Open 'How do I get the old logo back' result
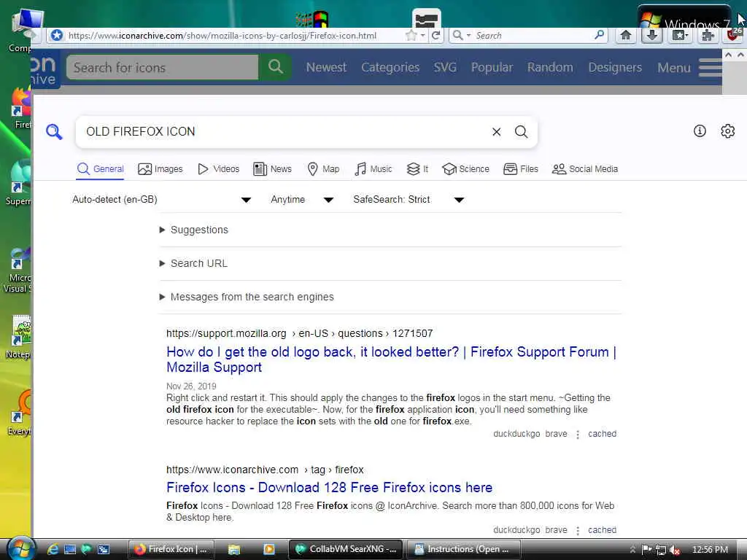Image resolution: width=747 pixels, height=560 pixels. point(391,359)
